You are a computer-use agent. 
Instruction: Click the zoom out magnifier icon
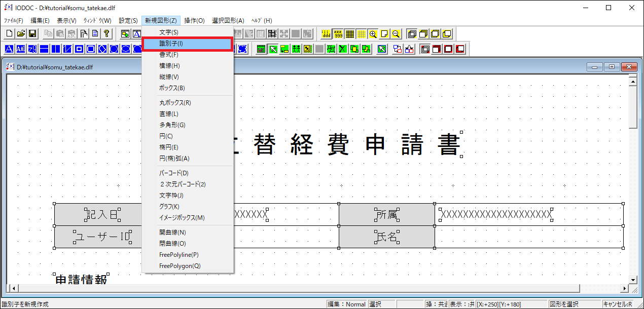point(396,34)
